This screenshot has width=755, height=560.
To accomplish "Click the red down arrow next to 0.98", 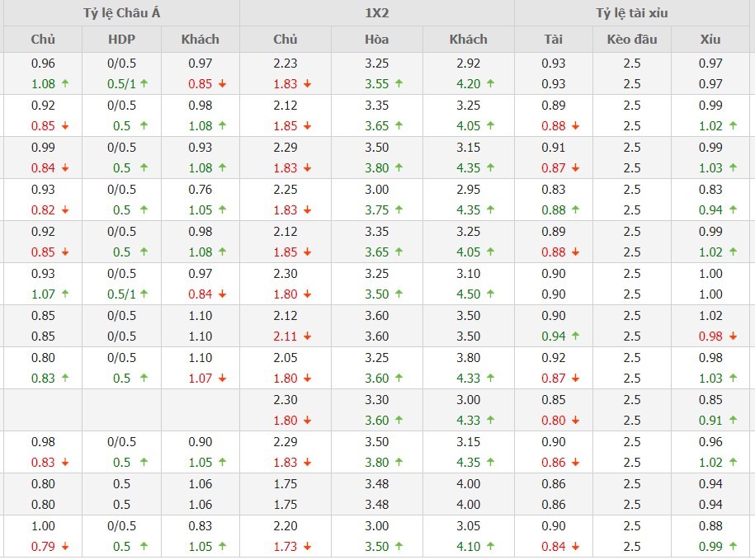I will point(732,336).
